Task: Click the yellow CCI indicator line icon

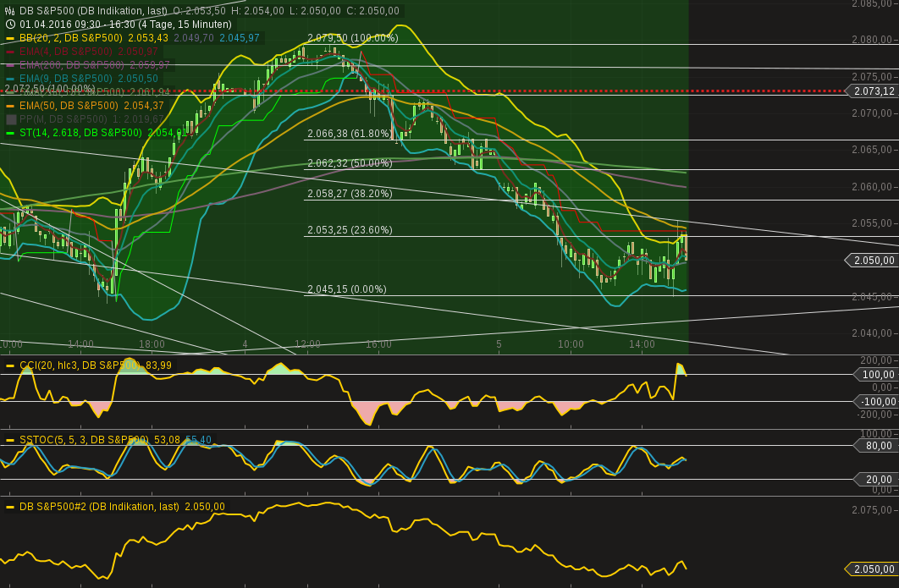Action: (9, 365)
